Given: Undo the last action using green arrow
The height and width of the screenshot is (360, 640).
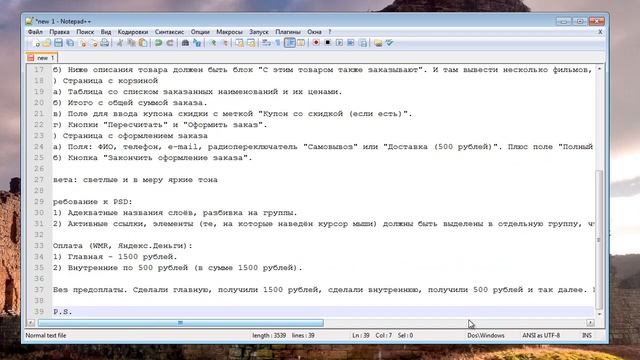Looking at the screenshot, I should click(158, 43).
